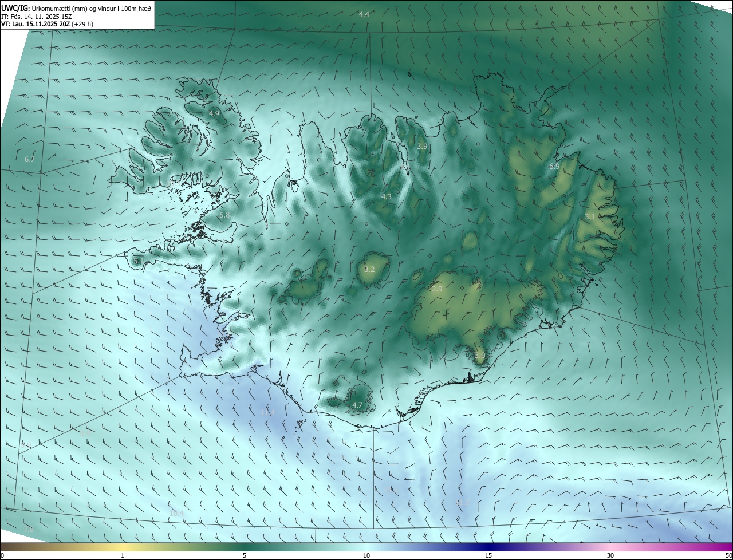Click the faint 7.8 value in the corner
The image size is (733, 560).
tap(29, 530)
